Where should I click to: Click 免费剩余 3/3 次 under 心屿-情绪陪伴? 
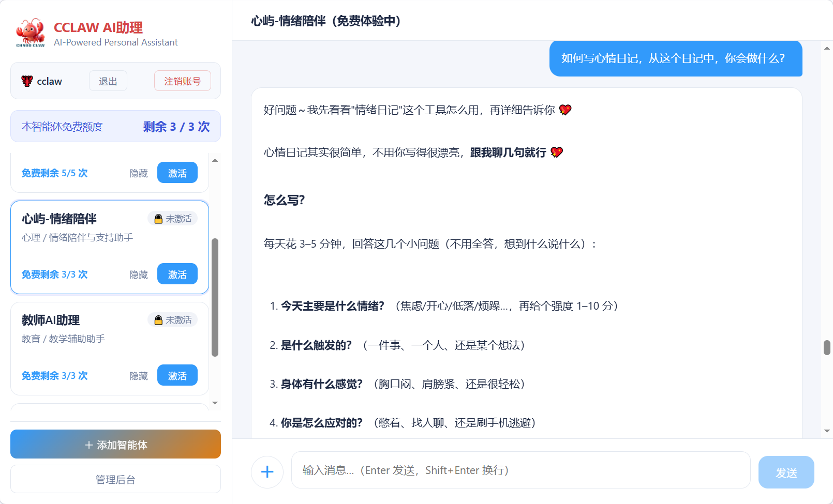click(x=54, y=274)
